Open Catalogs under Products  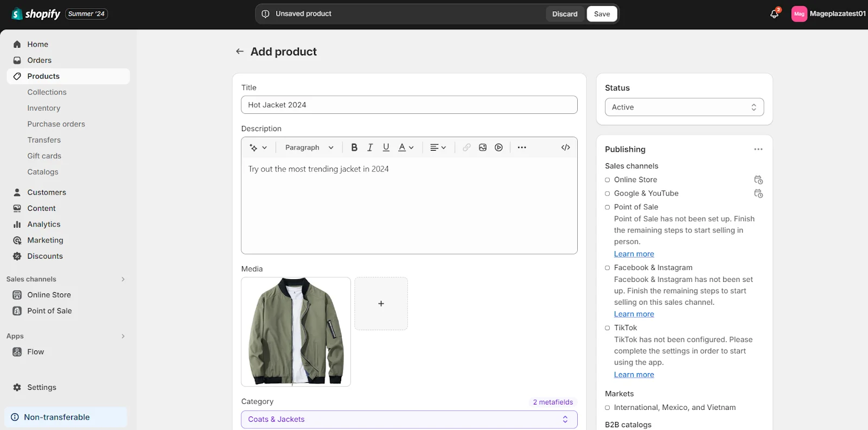tap(43, 172)
